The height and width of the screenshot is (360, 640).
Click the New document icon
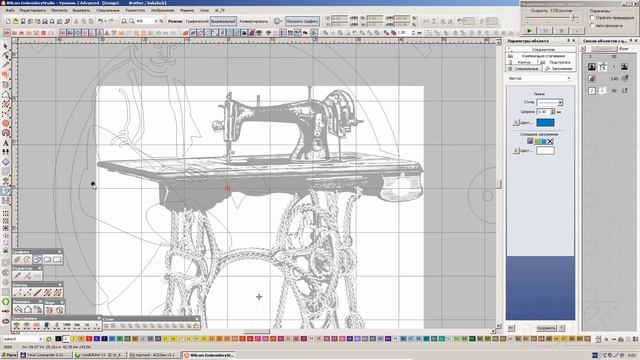(8, 21)
